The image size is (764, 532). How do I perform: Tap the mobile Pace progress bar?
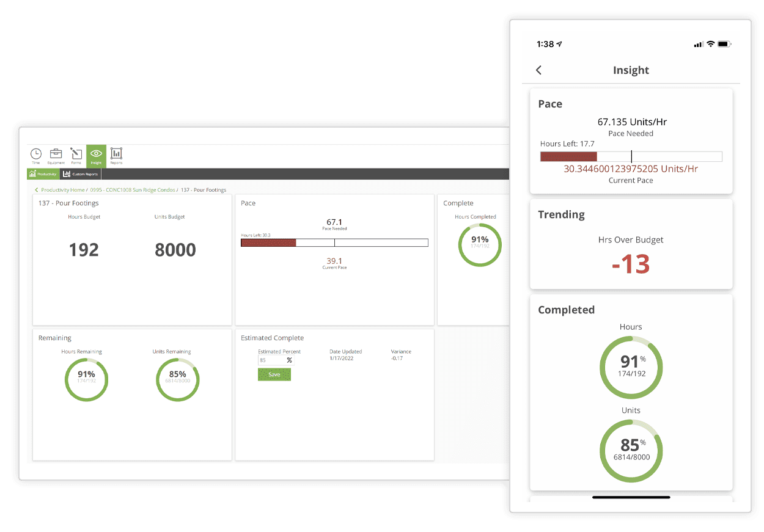[631, 156]
